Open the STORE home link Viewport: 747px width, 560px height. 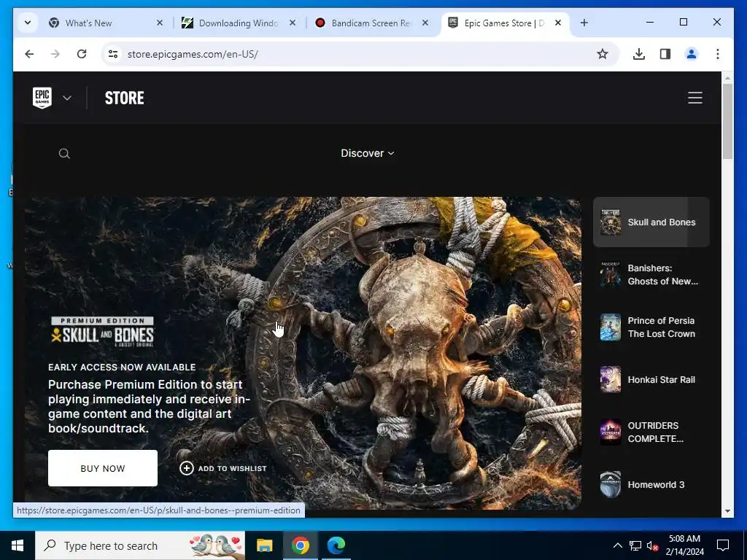tap(124, 98)
